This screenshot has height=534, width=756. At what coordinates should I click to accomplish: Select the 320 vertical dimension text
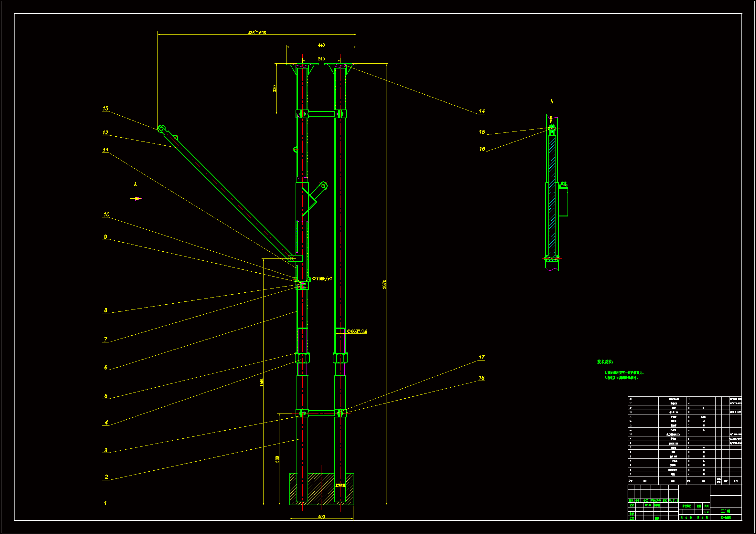pyautogui.click(x=275, y=89)
